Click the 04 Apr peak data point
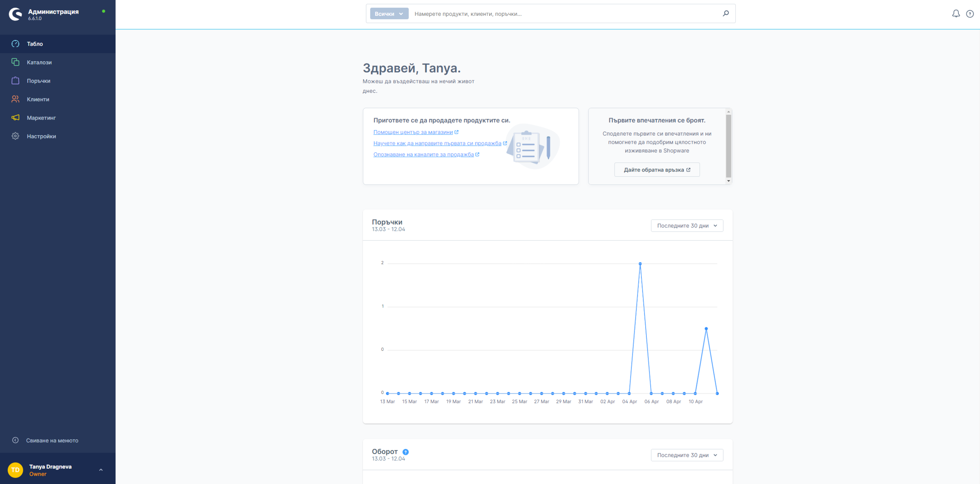 640,264
